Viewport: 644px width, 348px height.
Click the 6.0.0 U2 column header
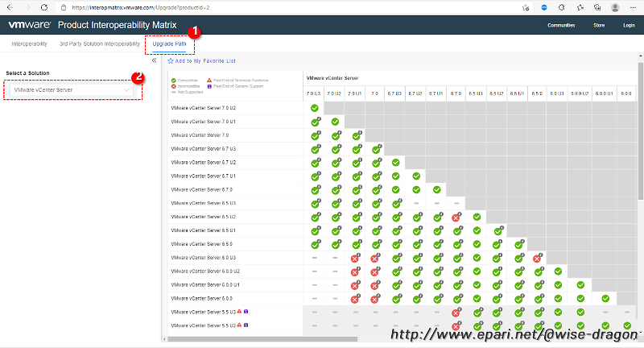[x=580, y=93]
